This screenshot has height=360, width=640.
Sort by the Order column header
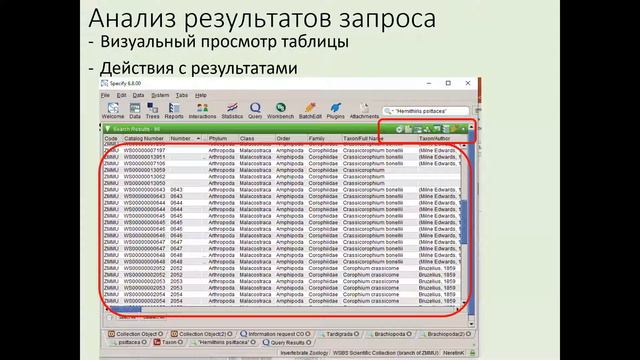point(291,139)
